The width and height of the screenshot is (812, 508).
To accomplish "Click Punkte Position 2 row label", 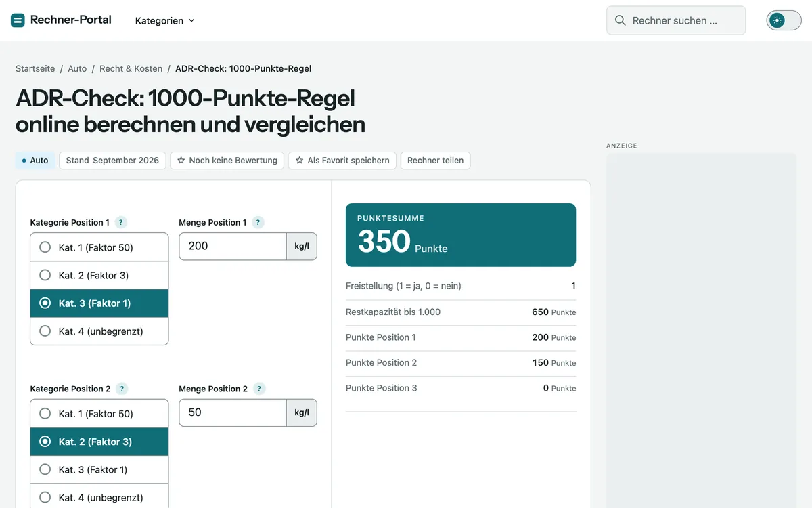I will click(x=381, y=362).
